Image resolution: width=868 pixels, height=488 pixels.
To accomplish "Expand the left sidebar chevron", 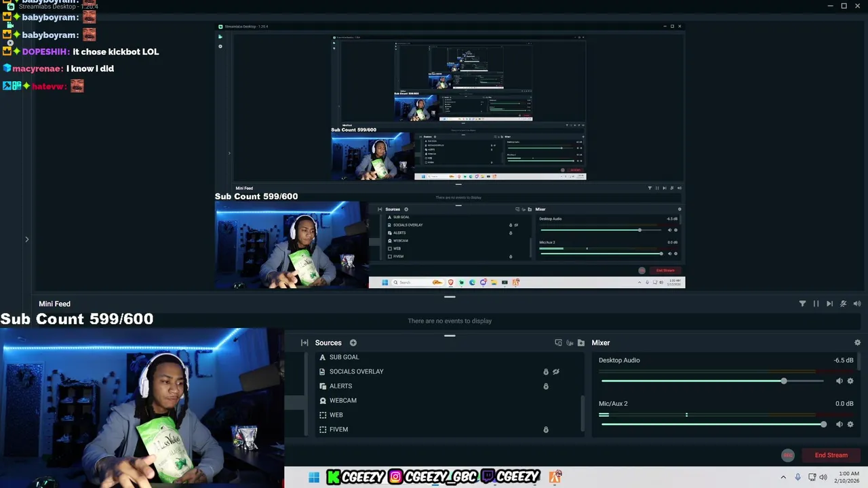I will pyautogui.click(x=27, y=239).
